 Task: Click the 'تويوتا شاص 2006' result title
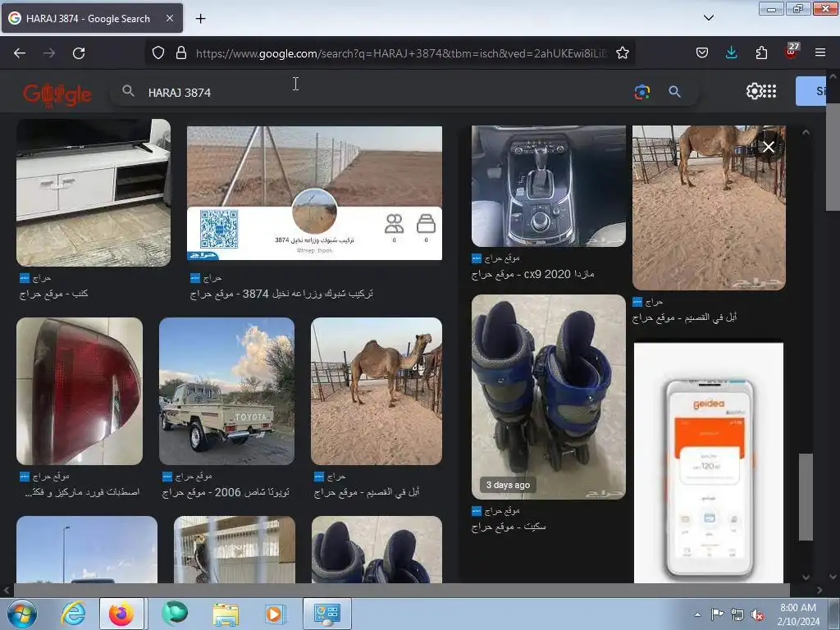click(226, 492)
